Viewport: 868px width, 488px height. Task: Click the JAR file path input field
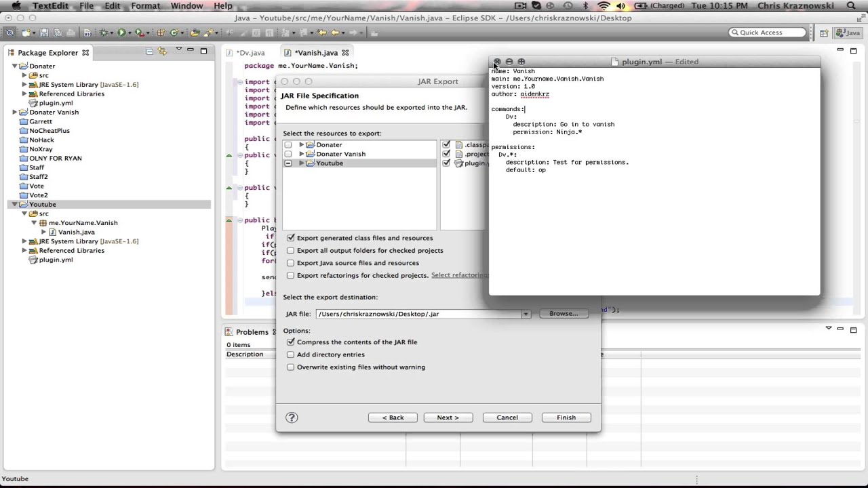click(418, 314)
